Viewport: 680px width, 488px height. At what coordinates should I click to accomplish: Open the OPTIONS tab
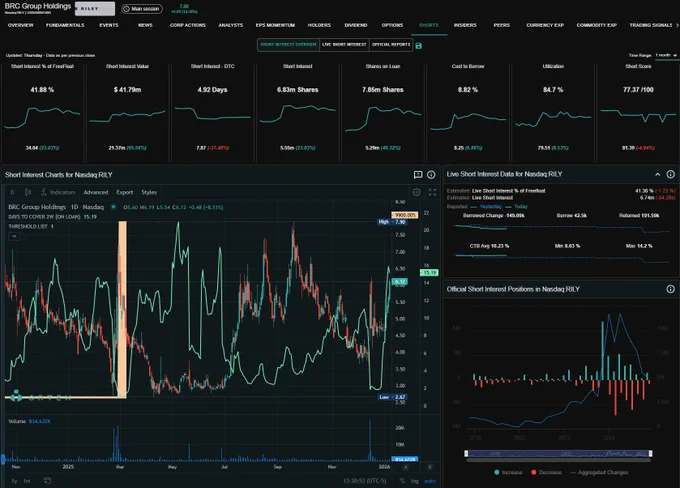coord(392,25)
